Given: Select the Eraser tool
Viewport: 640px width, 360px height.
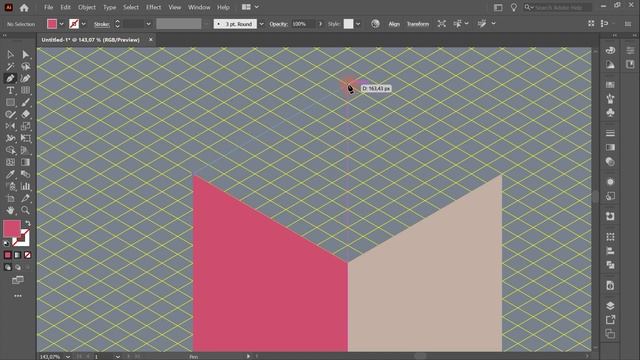Looking at the screenshot, I should (25, 114).
